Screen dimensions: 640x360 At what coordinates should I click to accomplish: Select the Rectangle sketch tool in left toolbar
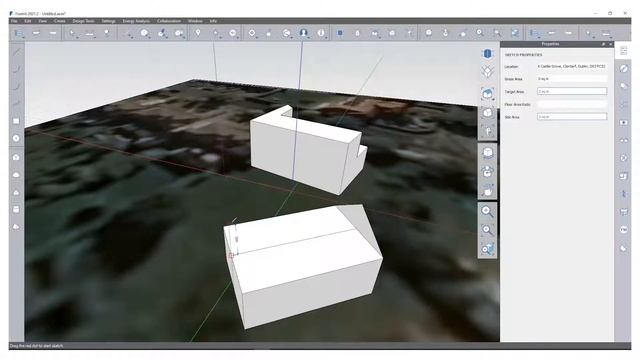point(16,121)
